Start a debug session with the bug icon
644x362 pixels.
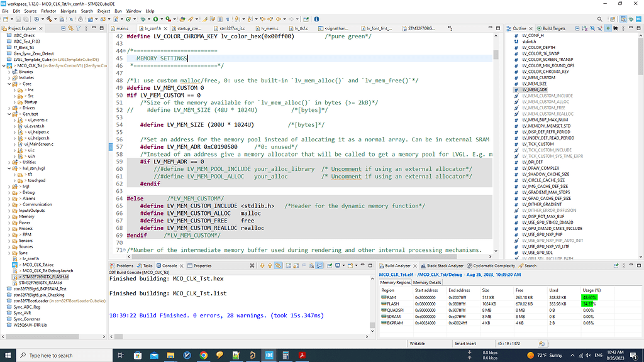[x=143, y=20]
